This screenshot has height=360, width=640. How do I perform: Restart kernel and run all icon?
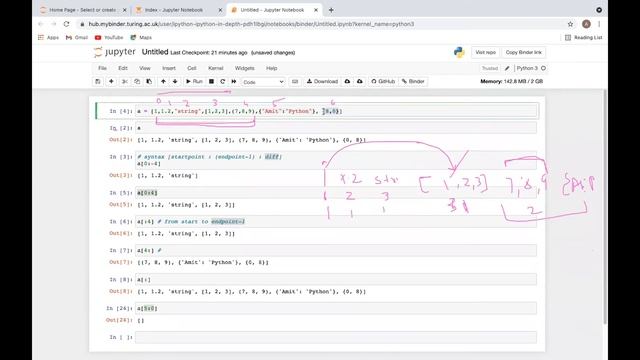[x=234, y=82]
